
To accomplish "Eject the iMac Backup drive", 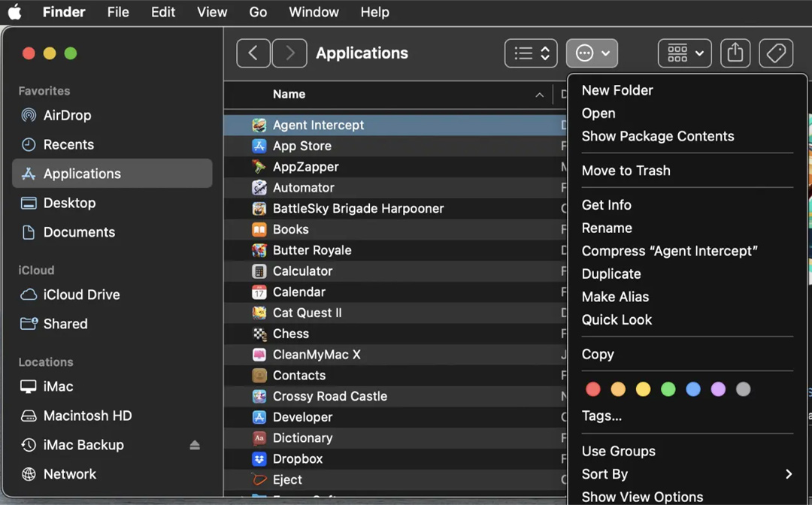I will pyautogui.click(x=195, y=445).
